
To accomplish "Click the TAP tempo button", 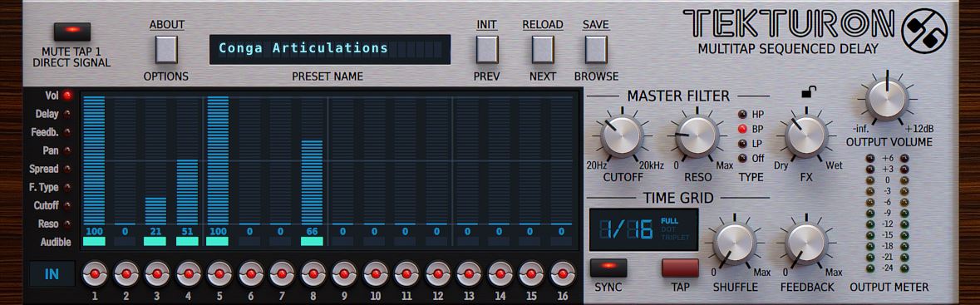I will tap(680, 268).
